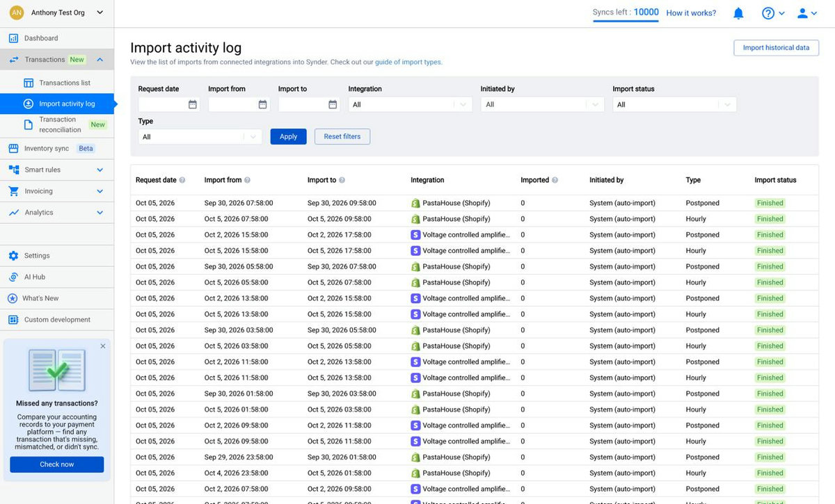This screenshot has height=504, width=835.
Task: Open the Import status filter dropdown
Action: tap(675, 104)
